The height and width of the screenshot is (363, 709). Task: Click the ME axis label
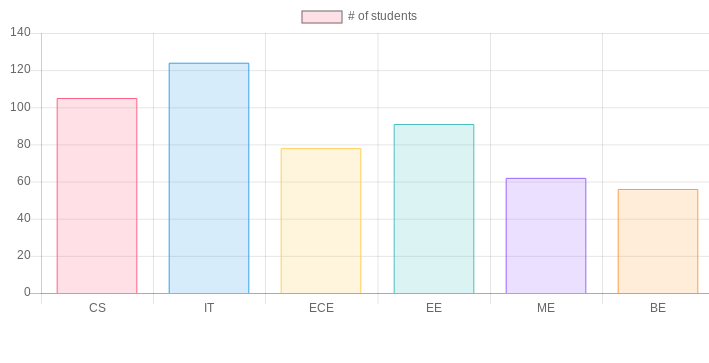point(546,308)
